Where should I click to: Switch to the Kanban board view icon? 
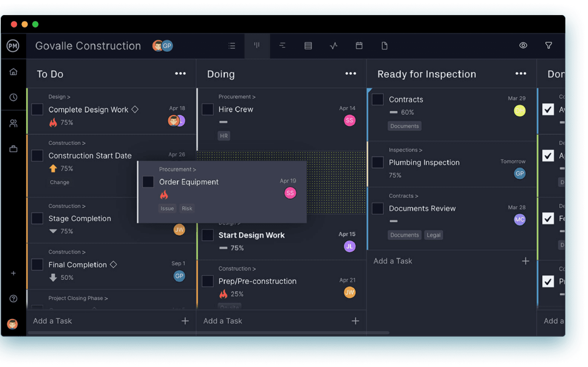pos(257,46)
